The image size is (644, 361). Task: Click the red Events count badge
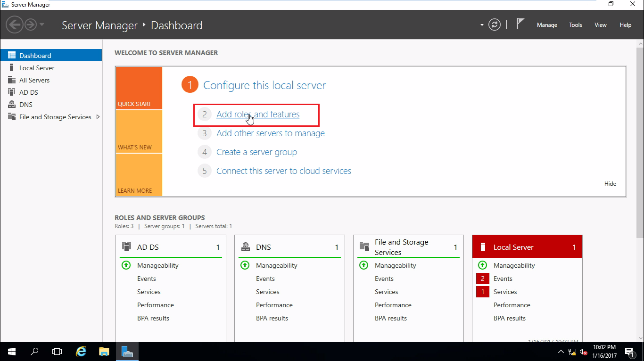482,279
